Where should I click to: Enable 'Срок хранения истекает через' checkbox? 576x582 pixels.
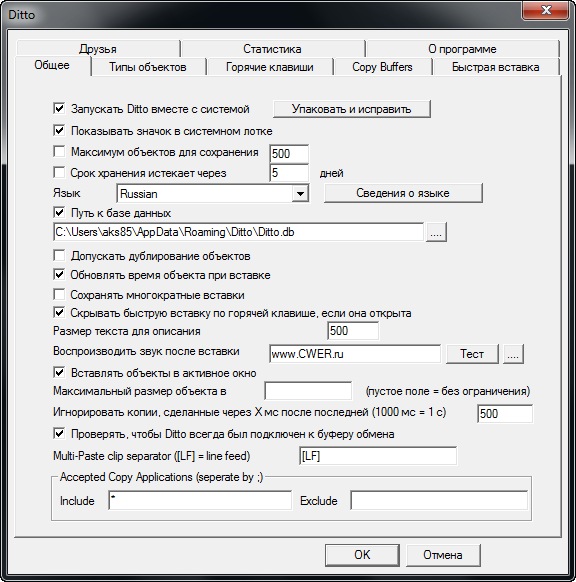point(59,173)
